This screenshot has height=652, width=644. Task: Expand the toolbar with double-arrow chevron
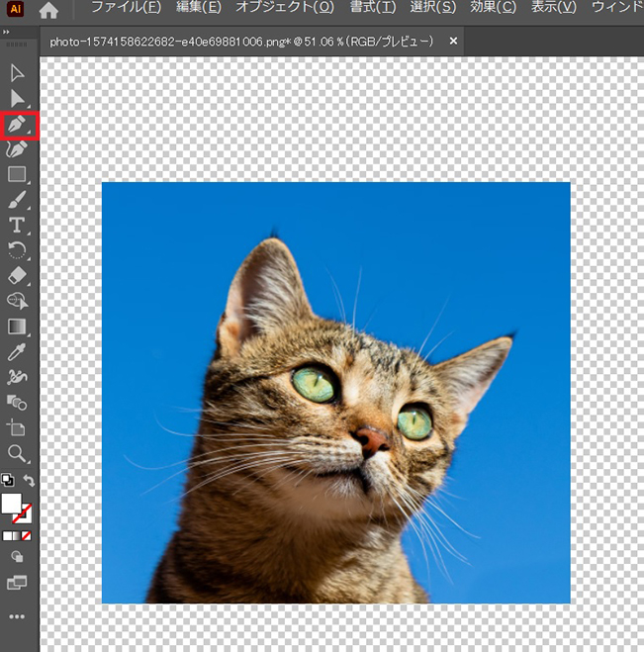(x=8, y=33)
